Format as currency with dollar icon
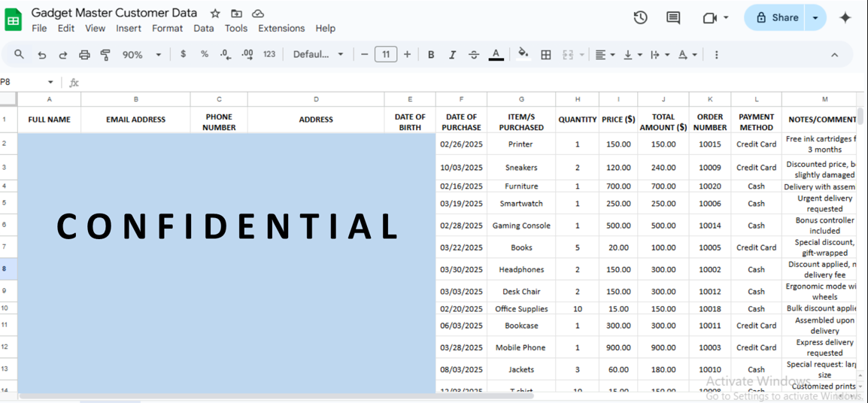Image resolution: width=868 pixels, height=403 pixels. click(184, 54)
